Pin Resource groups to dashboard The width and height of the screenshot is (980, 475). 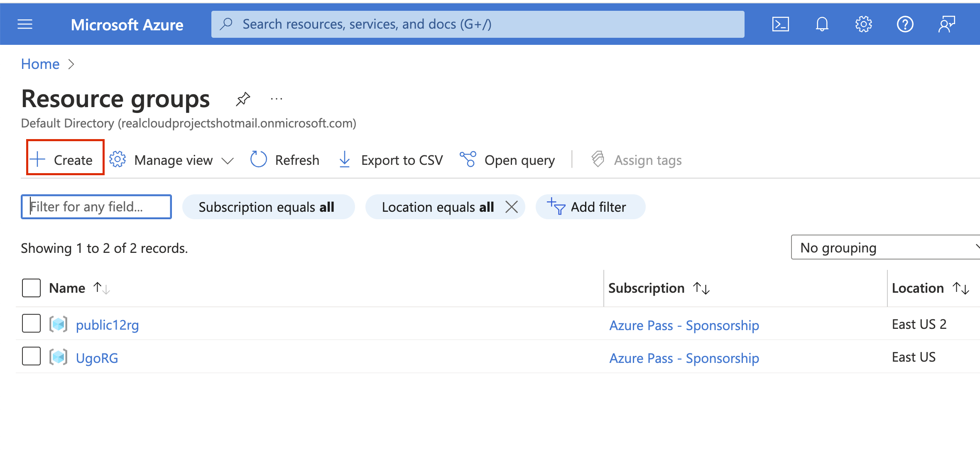pos(243,99)
